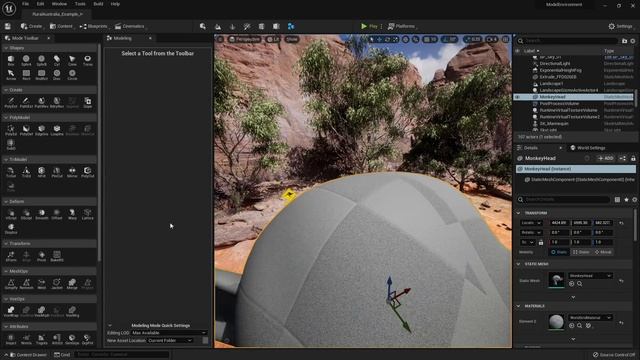Click the Save icon in main toolbar
640x360 pixels.
point(8,26)
